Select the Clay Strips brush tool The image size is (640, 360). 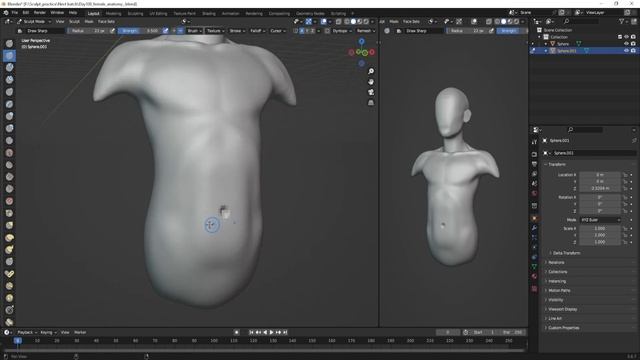coord(9,80)
